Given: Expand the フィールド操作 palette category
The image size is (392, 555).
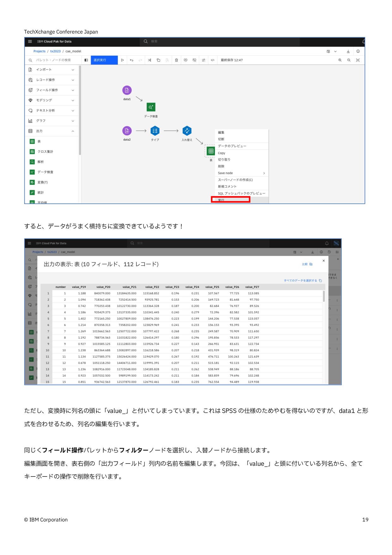Looking at the screenshot, I should (x=52, y=90).
